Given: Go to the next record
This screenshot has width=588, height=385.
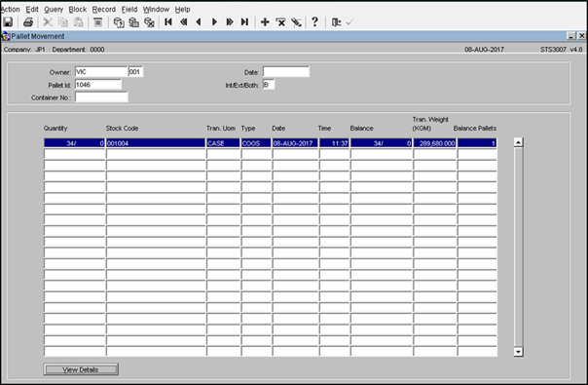Looking at the screenshot, I should (214, 22).
